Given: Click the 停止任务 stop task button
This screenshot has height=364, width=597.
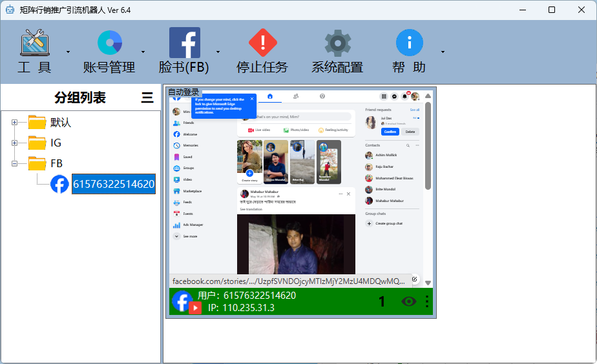Looking at the screenshot, I should (x=262, y=51).
